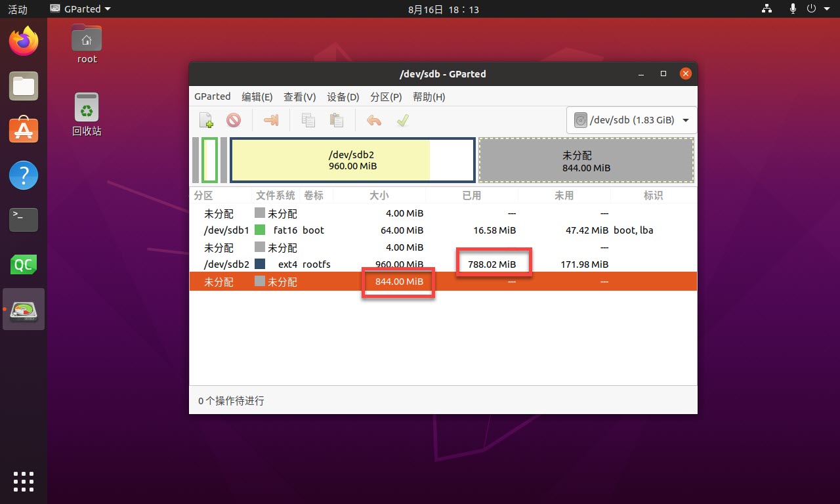Open the 回收站 trash desktop icon
Viewport: 840px width, 504px height.
pos(87,114)
